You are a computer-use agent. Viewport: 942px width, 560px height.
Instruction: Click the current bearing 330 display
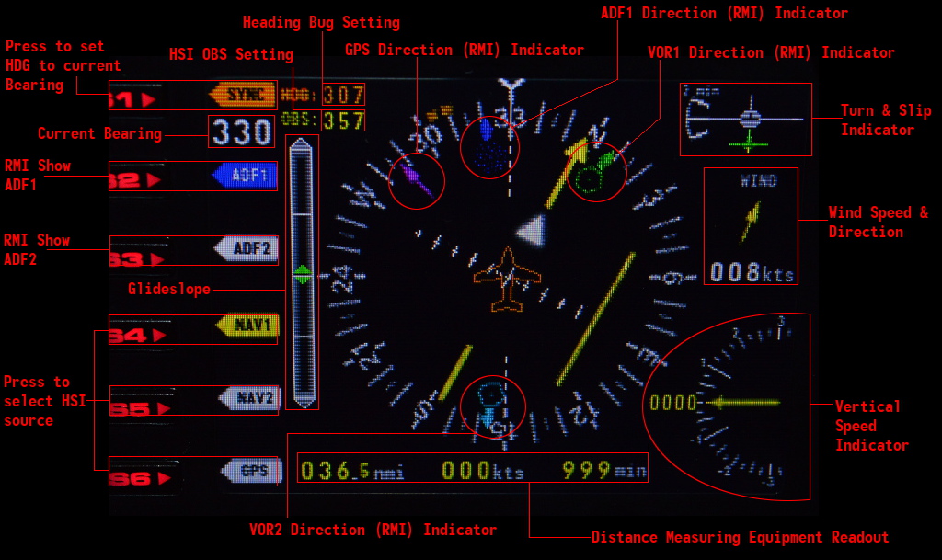coord(241,132)
